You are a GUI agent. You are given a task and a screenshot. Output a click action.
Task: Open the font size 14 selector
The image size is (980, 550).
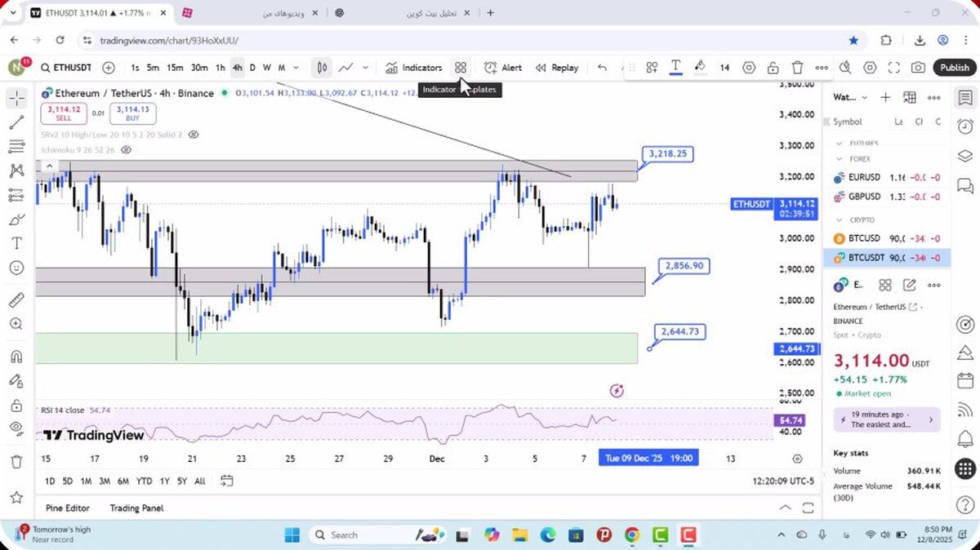(724, 68)
